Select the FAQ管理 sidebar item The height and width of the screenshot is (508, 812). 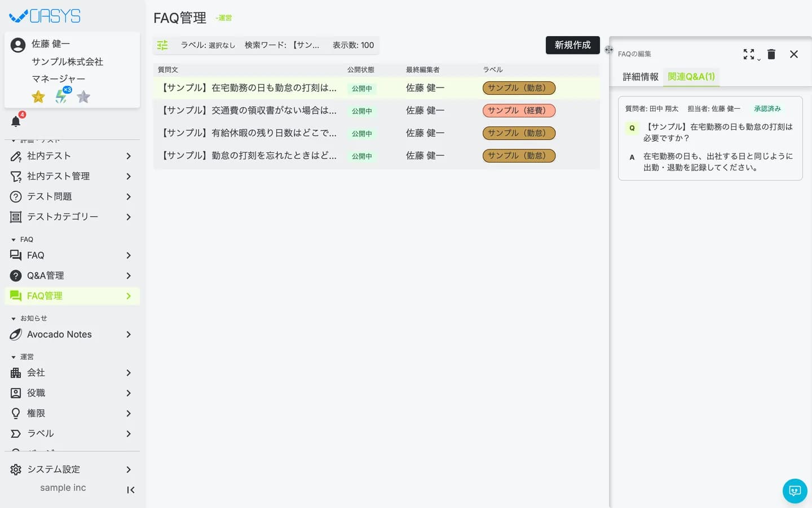72,296
